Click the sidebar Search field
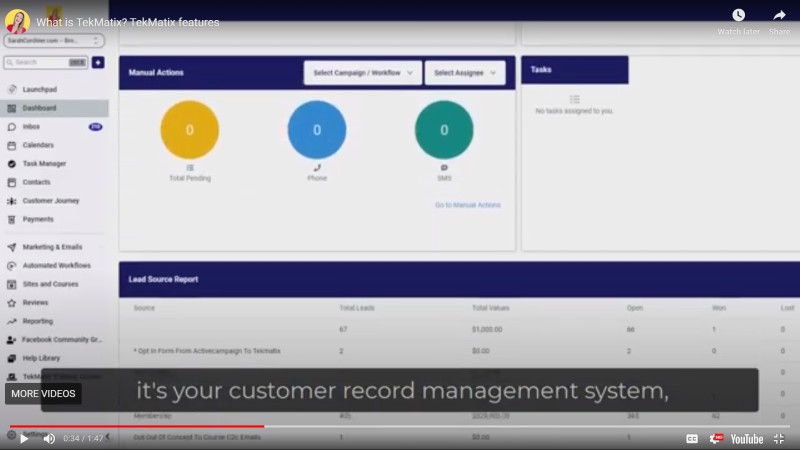800x450 pixels. tap(46, 62)
